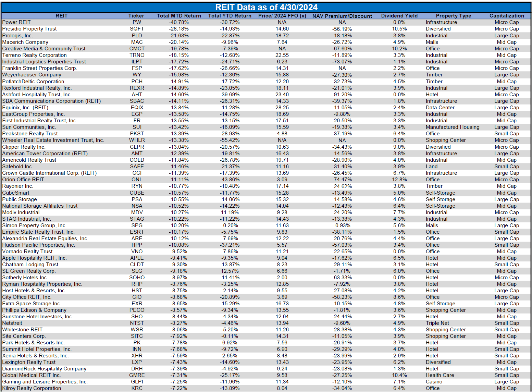Select 'Clipper Realty Inc.' name cell
This screenshot has width=532, height=392.
[24, 147]
